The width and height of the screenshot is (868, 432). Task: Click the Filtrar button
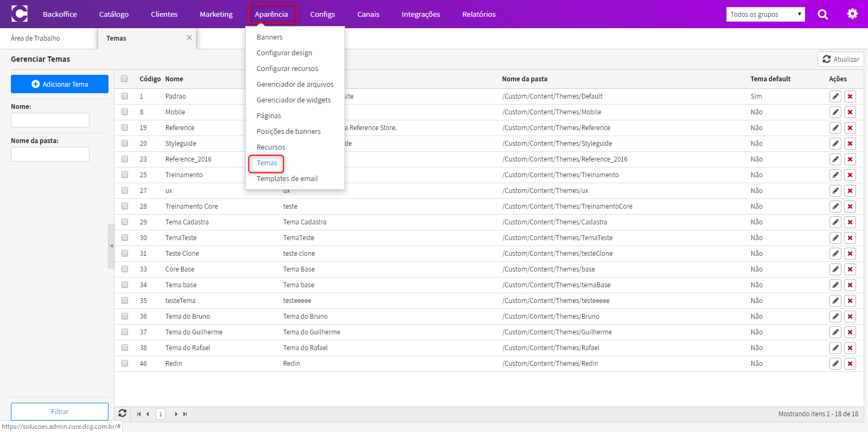pos(60,411)
